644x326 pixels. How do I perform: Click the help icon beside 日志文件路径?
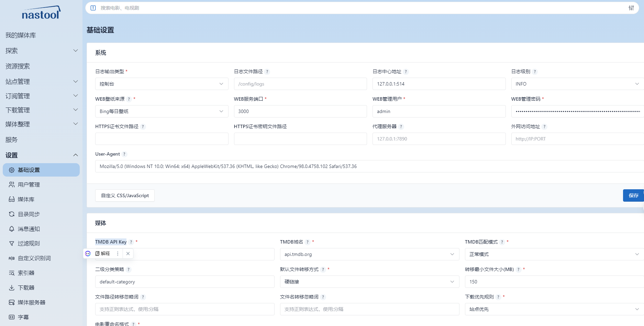267,72
